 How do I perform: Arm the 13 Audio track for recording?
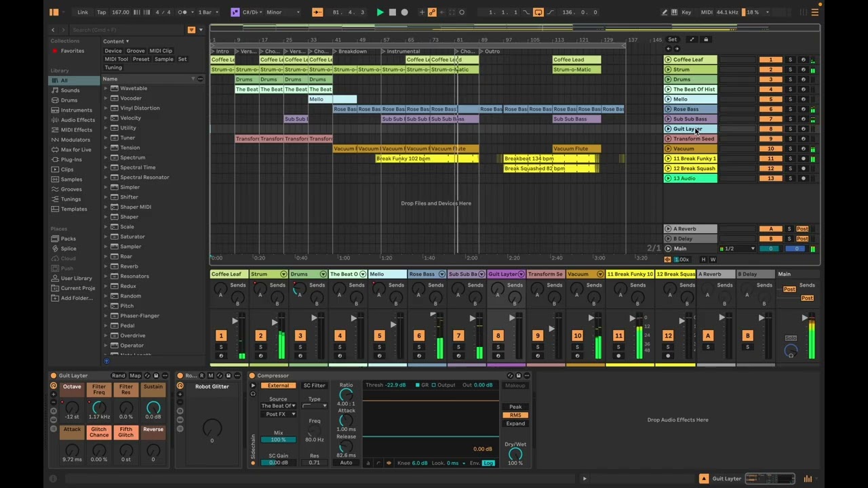(803, 178)
